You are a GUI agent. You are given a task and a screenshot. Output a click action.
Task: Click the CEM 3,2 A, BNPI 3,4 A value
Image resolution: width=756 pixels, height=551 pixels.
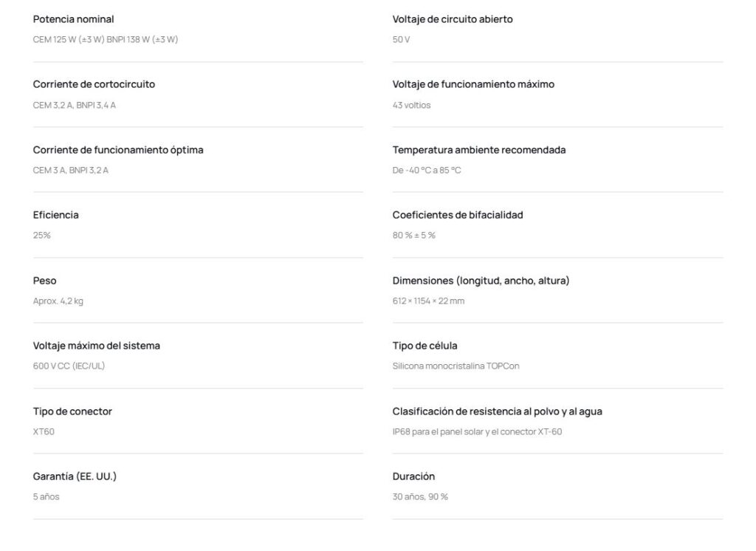point(75,105)
